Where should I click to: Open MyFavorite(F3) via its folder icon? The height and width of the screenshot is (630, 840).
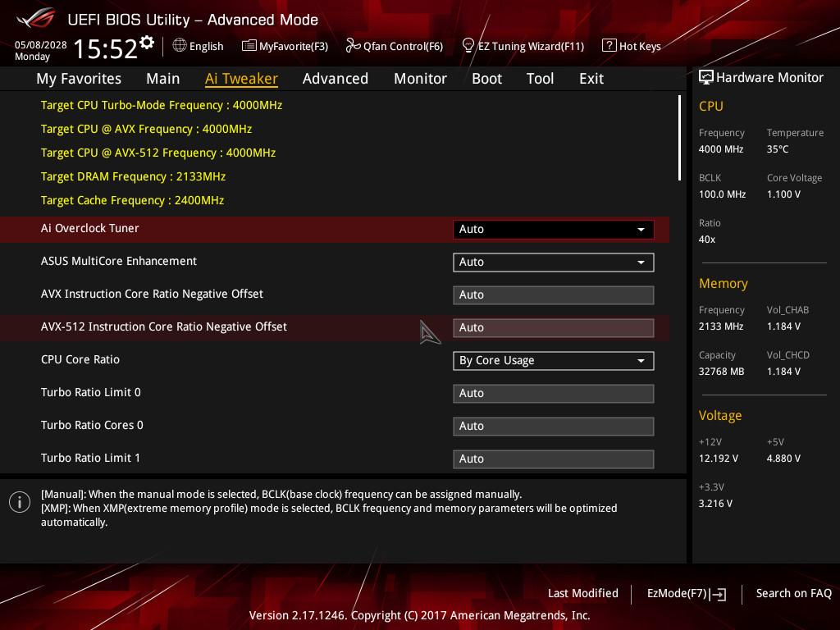[249, 46]
